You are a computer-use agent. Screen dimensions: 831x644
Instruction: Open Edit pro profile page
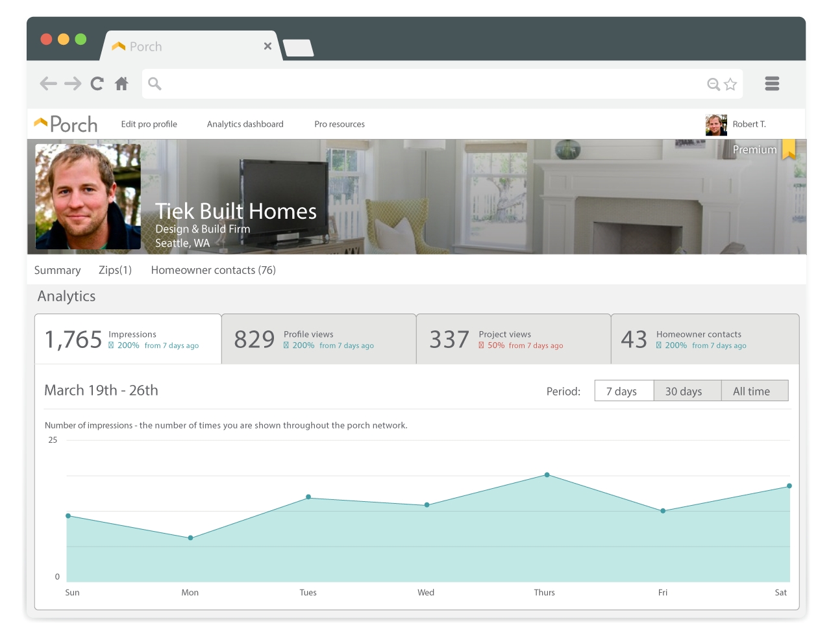coord(149,124)
